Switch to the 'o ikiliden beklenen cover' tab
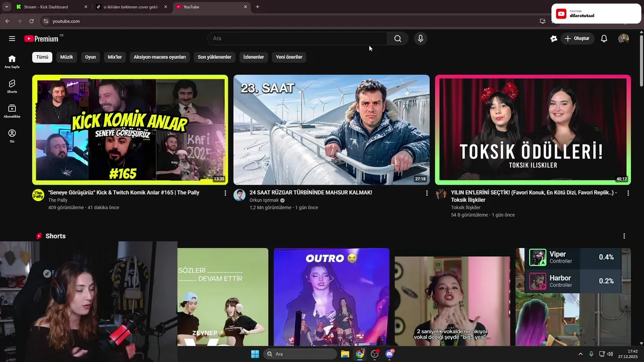644x362 pixels. tap(131, 7)
